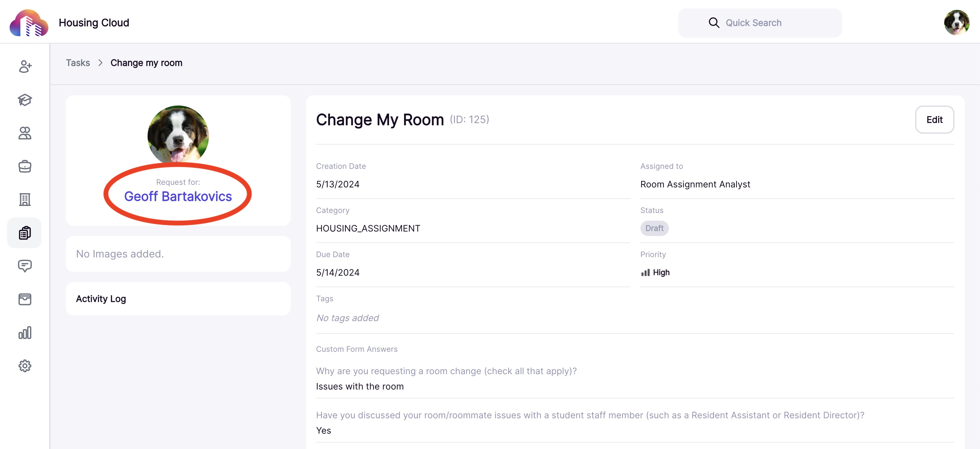Open the messages chat sidebar icon
980x449 pixels.
click(25, 266)
